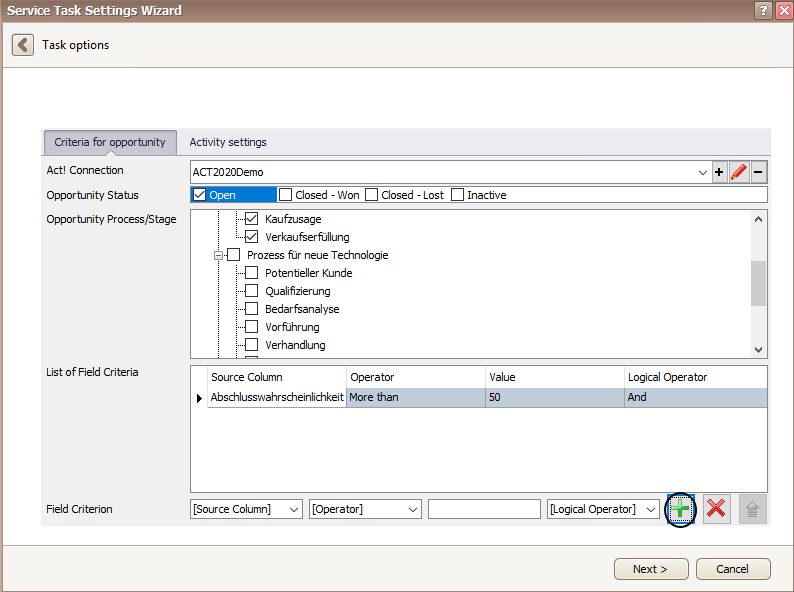Enable the Closed - Lost checkbox
The height and width of the screenshot is (592, 794).
click(371, 195)
